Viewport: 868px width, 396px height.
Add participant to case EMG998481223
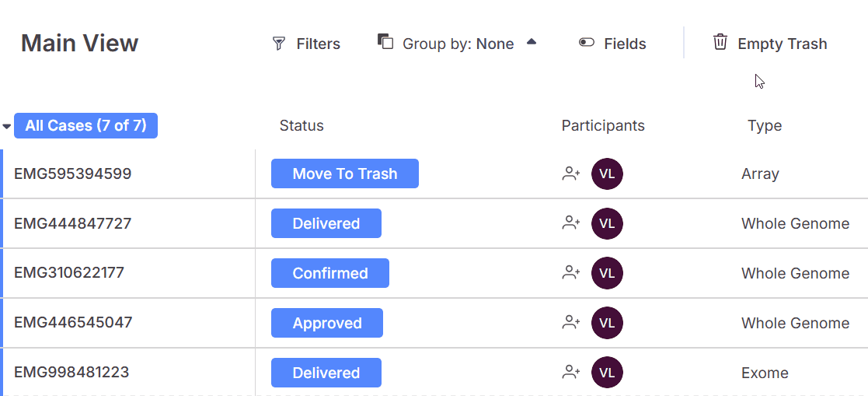click(x=571, y=373)
